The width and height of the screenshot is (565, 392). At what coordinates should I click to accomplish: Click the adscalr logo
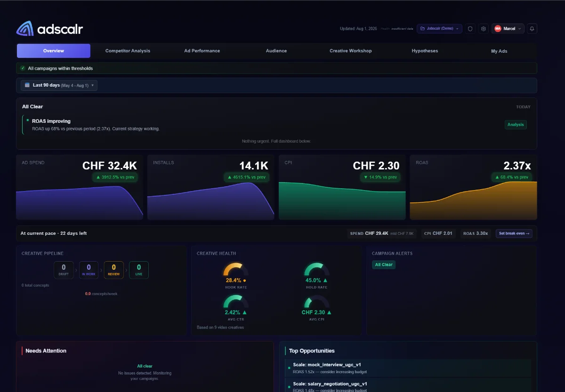(x=49, y=29)
